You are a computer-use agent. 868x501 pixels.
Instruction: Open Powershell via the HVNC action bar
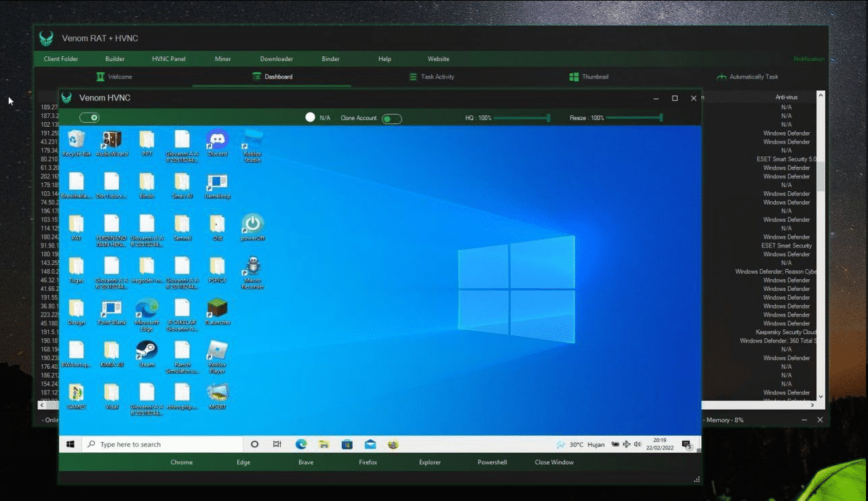(x=491, y=462)
